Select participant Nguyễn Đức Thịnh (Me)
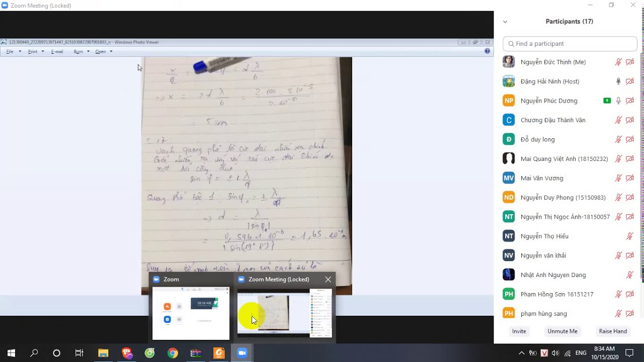This screenshot has width=644, height=362. (x=570, y=62)
